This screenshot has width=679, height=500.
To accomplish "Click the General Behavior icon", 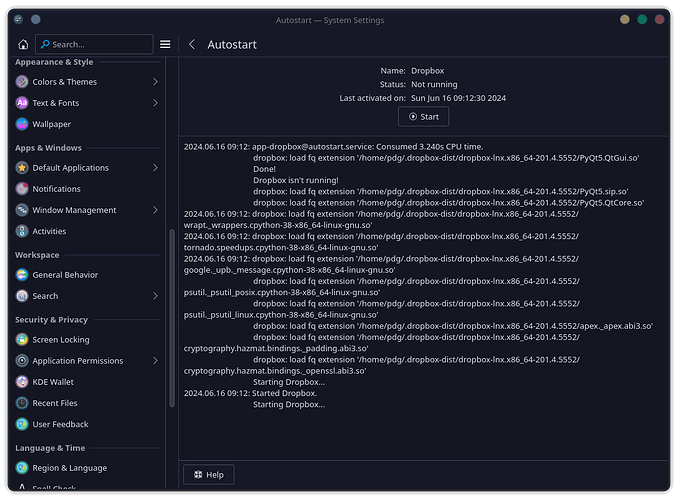I will tap(22, 275).
